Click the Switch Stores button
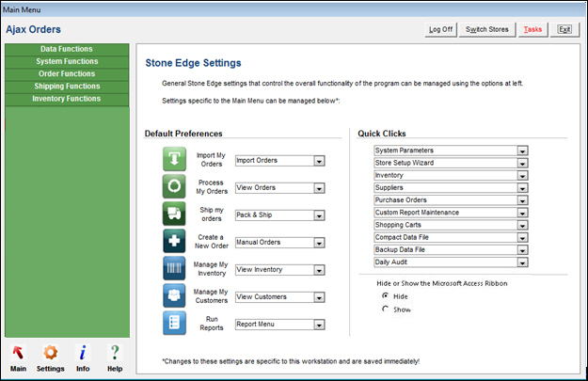This screenshot has width=588, height=381. click(487, 29)
